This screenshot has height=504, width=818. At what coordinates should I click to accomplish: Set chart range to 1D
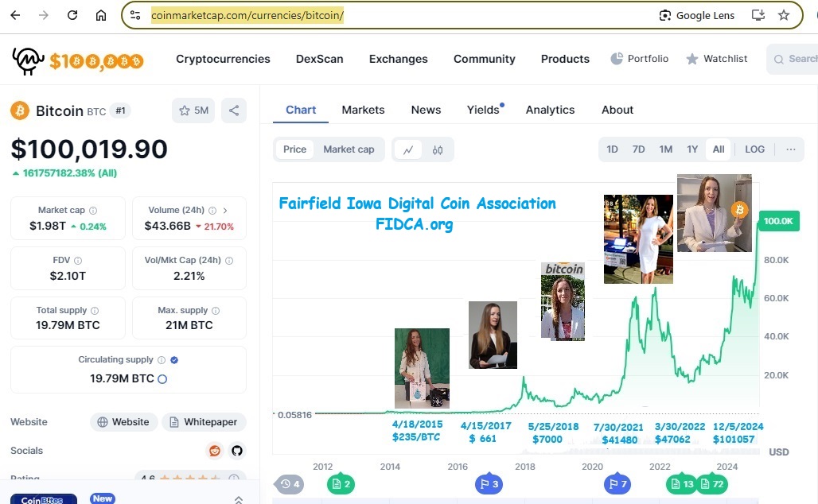click(613, 149)
